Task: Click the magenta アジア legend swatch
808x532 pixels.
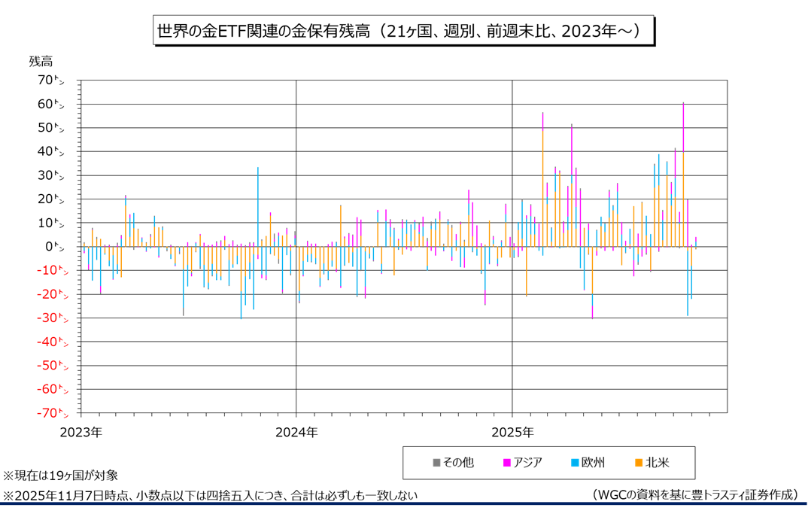Action: [507, 463]
